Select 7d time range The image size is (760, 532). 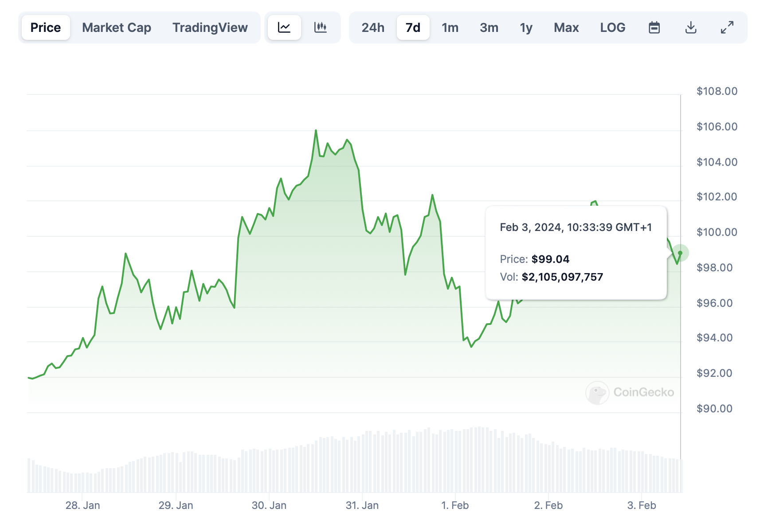[x=413, y=27]
